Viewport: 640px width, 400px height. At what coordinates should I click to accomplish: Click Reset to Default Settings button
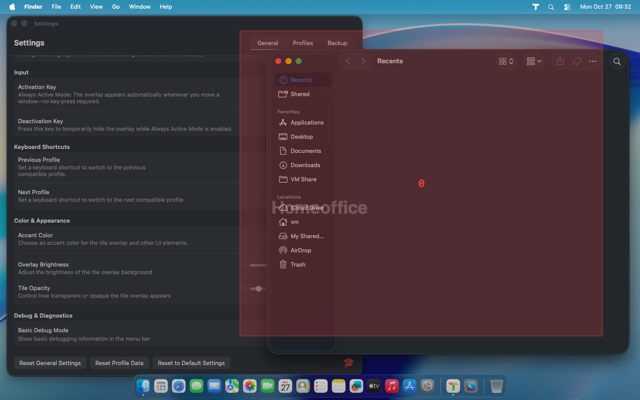[191, 363]
